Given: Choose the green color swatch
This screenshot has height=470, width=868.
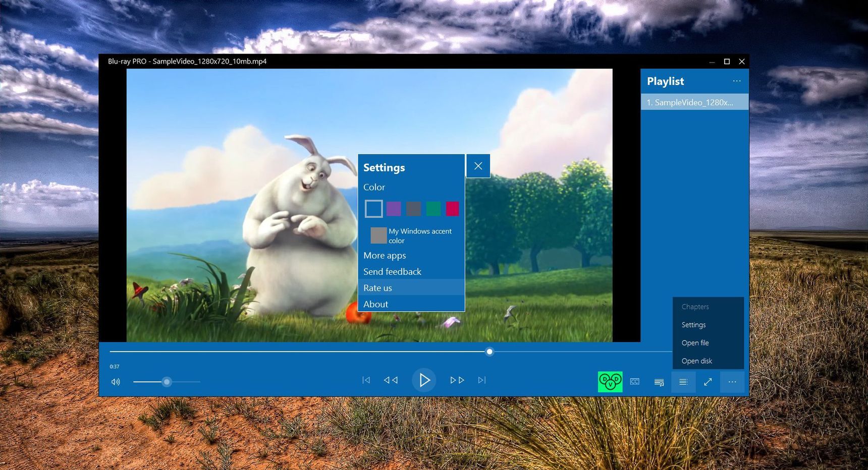Looking at the screenshot, I should [433, 208].
